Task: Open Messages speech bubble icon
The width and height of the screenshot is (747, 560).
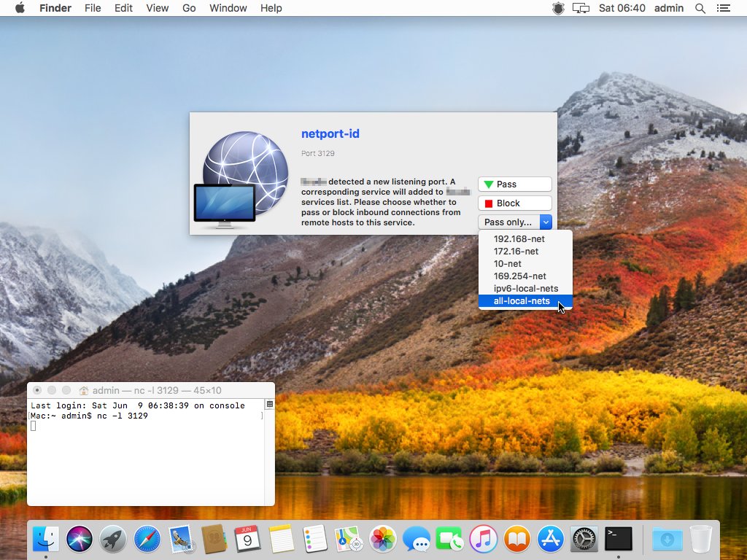Action: pos(416,539)
